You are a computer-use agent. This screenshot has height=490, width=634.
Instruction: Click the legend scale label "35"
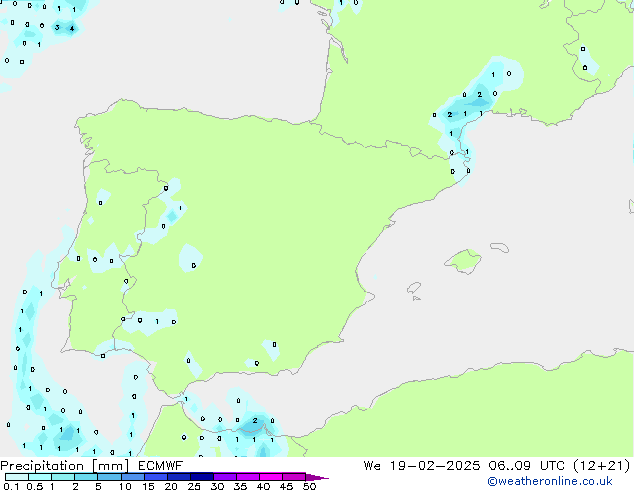[240, 486]
